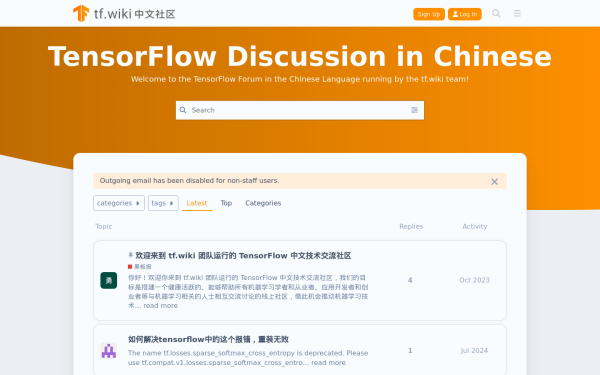Viewport: 600px width, 375px height.
Task: Click the Sign Up button
Action: [429, 14]
